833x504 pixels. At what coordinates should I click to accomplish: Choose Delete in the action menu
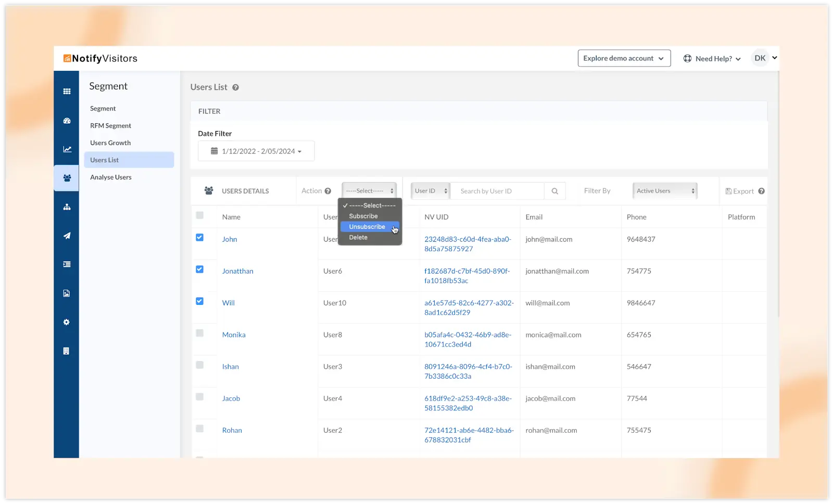pyautogui.click(x=358, y=238)
